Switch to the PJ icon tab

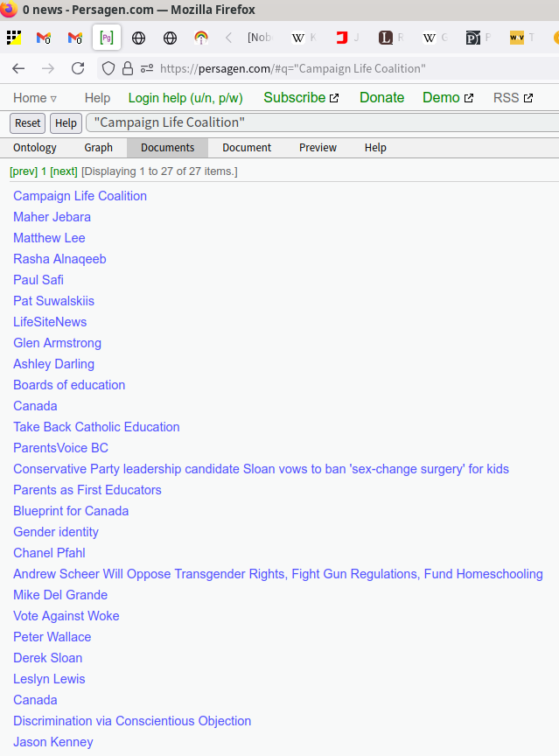478,37
